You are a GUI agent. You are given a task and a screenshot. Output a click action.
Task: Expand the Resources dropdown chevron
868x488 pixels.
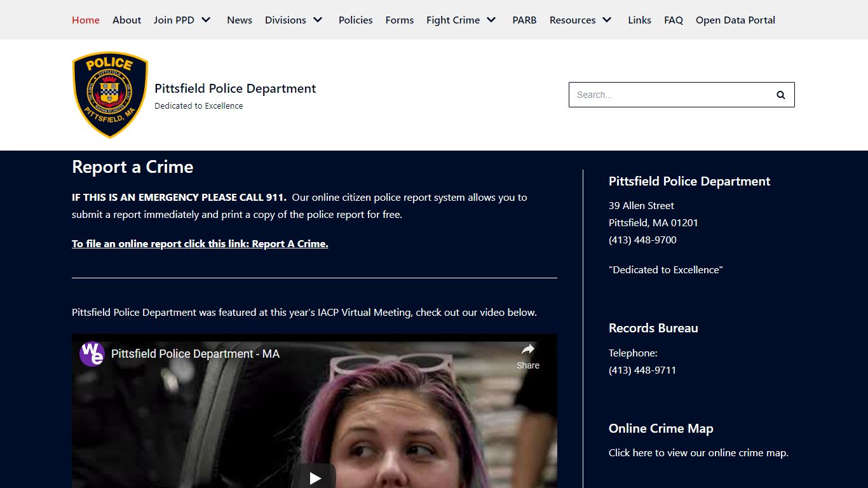(607, 20)
